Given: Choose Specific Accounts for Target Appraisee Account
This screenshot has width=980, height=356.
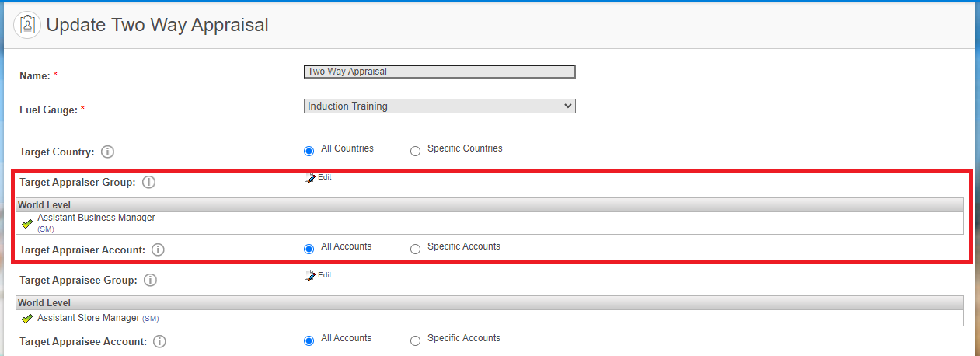Looking at the screenshot, I should click(x=415, y=340).
